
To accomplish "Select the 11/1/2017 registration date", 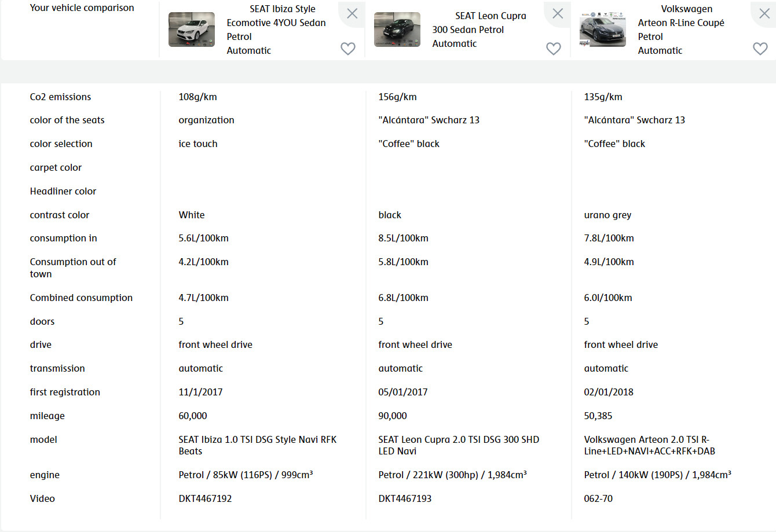I will coord(200,392).
